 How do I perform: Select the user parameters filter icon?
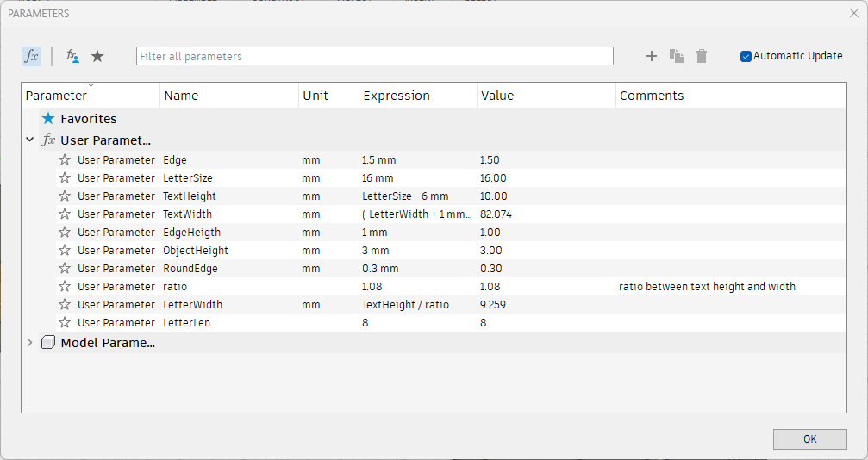72,56
